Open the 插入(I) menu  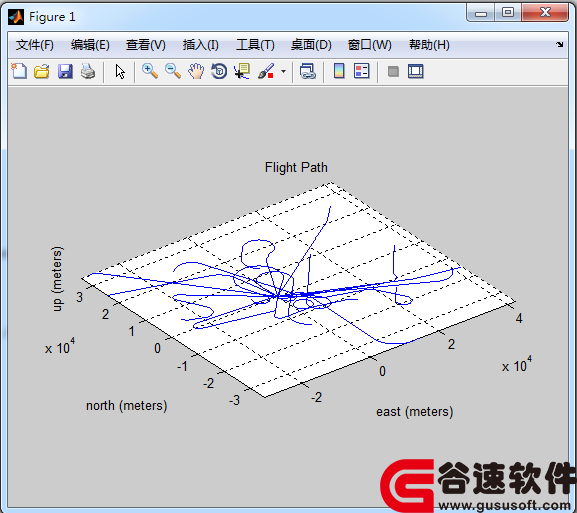(201, 45)
